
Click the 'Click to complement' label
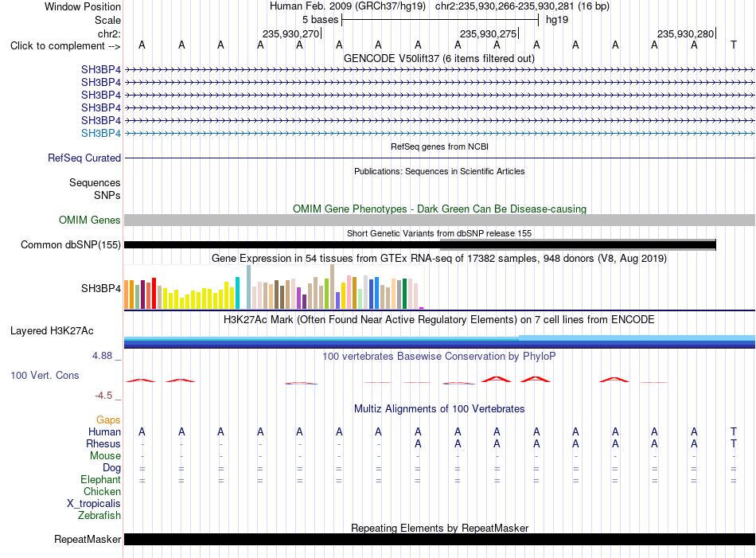pyautogui.click(x=65, y=46)
